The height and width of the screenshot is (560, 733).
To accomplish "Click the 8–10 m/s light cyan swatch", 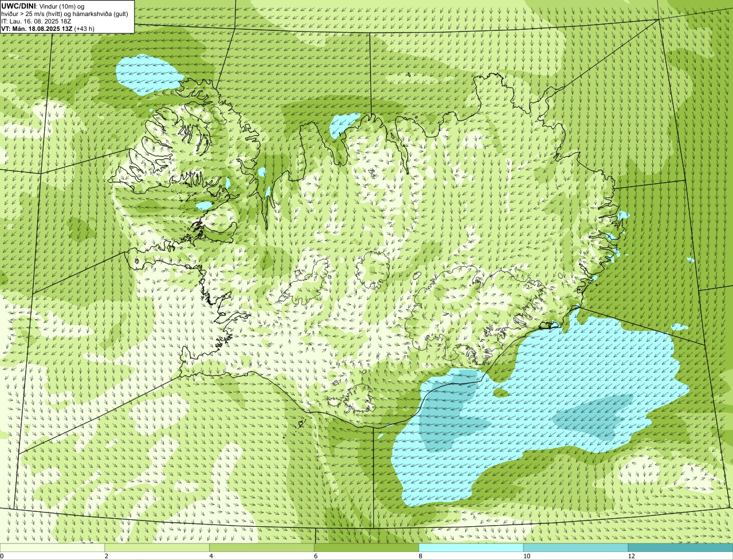I will [x=471, y=547].
